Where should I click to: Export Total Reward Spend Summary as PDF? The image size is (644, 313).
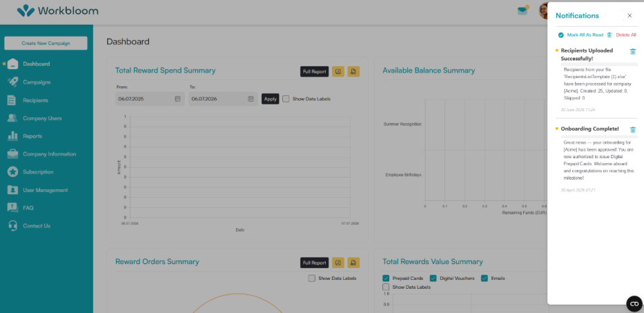(353, 72)
